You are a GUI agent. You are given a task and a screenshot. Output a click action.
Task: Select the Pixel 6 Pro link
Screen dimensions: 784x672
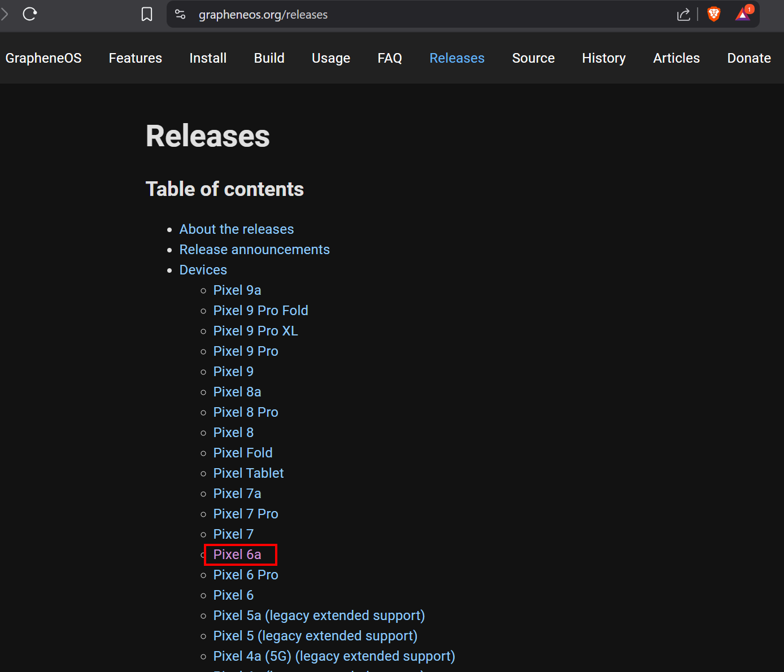(246, 575)
